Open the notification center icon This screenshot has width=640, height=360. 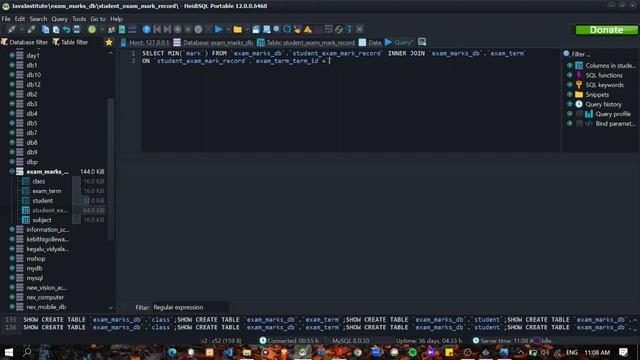623,352
